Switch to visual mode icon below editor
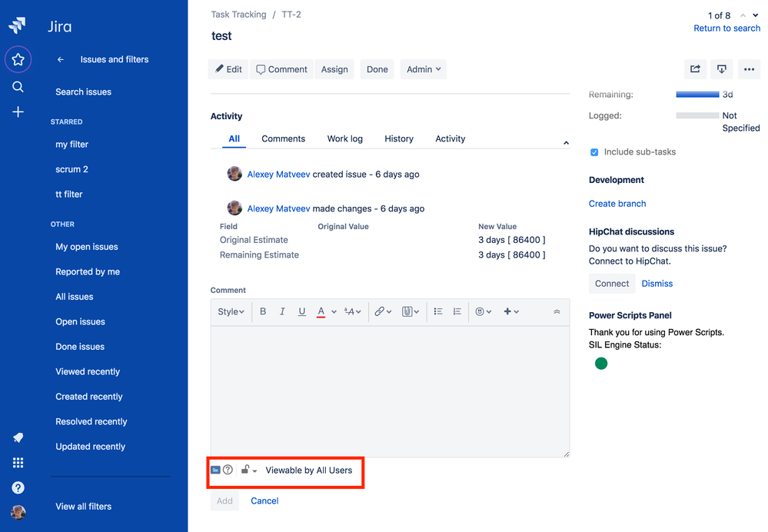The width and height of the screenshot is (768, 532). [x=215, y=470]
